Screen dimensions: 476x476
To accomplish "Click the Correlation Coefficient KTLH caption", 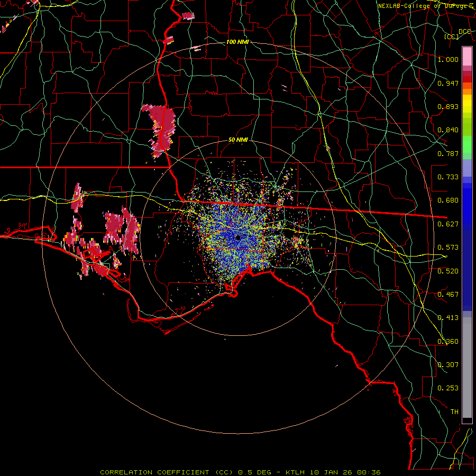I will pos(240,472).
